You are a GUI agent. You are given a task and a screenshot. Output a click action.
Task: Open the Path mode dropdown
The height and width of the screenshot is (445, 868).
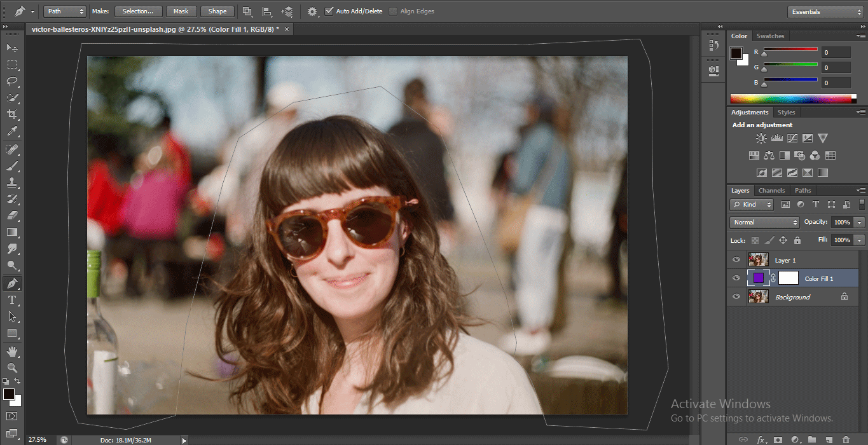pyautogui.click(x=65, y=11)
